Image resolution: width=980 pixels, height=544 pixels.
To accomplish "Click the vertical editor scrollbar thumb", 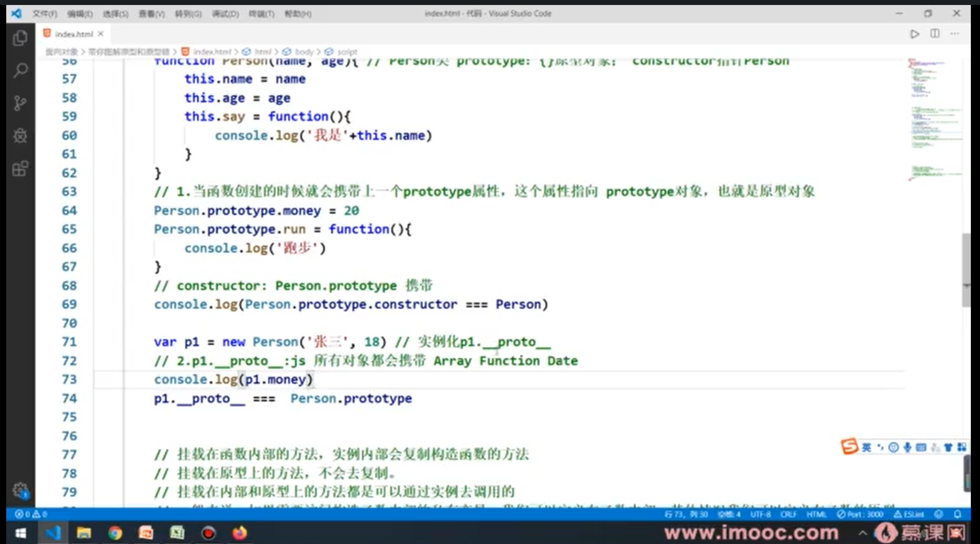I will (966, 270).
